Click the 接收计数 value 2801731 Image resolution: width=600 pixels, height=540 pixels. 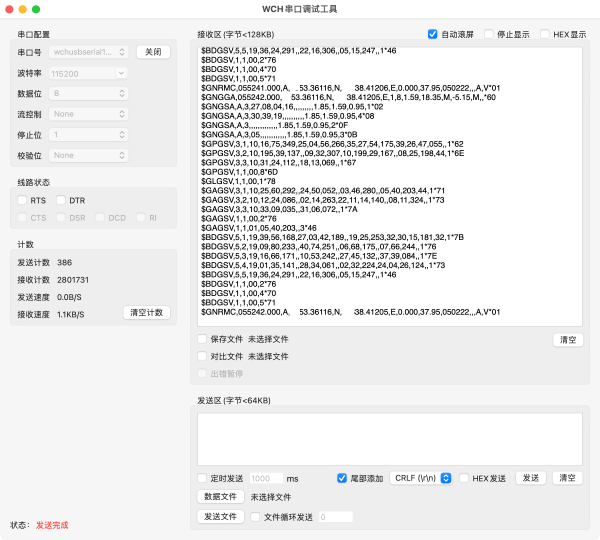(73, 280)
